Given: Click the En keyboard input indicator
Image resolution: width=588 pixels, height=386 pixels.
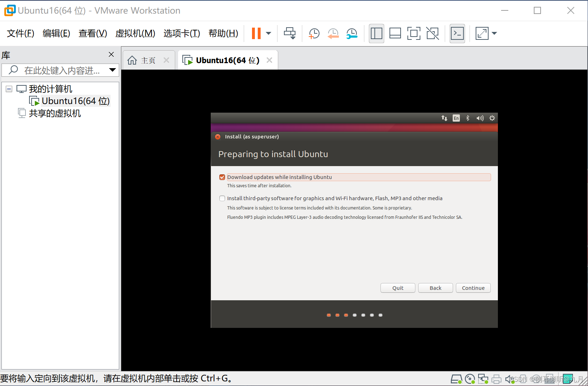Looking at the screenshot, I should coord(456,118).
